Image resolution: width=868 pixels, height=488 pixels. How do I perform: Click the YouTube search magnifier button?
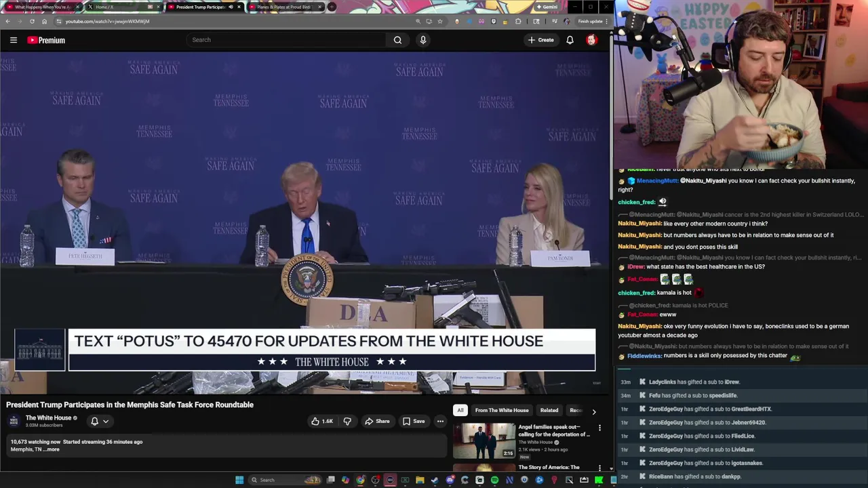click(397, 40)
